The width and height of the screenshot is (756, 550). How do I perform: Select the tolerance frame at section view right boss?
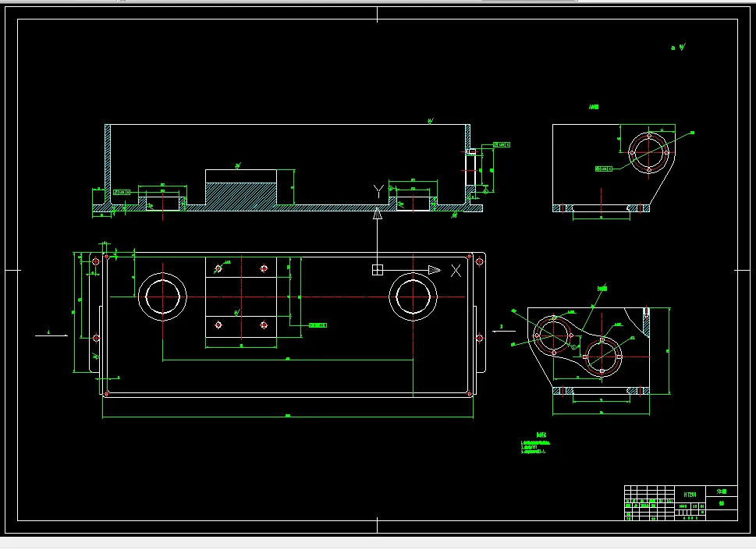(x=502, y=144)
